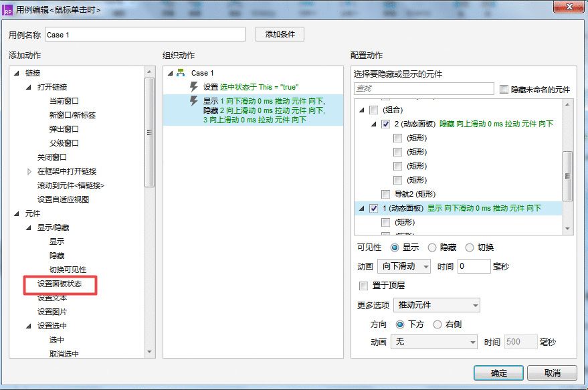The height and width of the screenshot is (390, 588).
Task: Close the 用例编辑 dialog window
Action: pos(569,7)
